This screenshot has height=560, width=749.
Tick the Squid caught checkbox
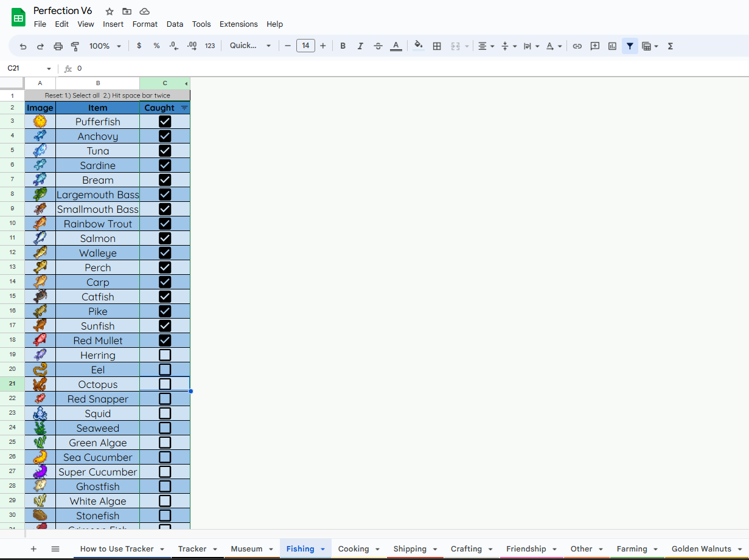point(165,413)
